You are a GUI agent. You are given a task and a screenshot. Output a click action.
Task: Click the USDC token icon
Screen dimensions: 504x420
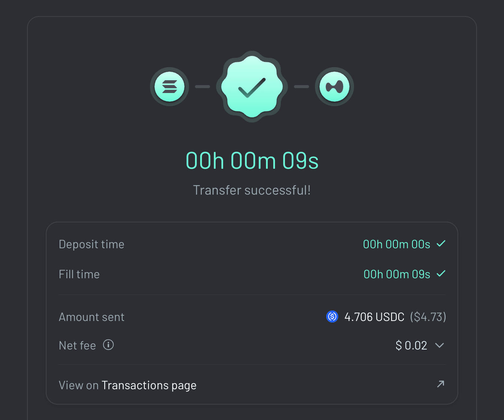pos(332,317)
